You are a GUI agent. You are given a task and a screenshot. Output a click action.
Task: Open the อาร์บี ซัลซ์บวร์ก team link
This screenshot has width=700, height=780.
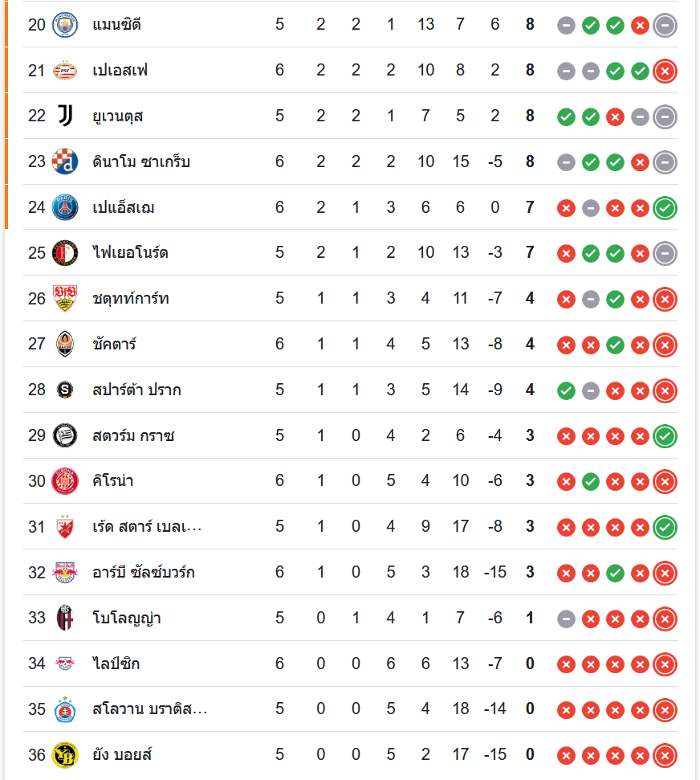coord(144,573)
